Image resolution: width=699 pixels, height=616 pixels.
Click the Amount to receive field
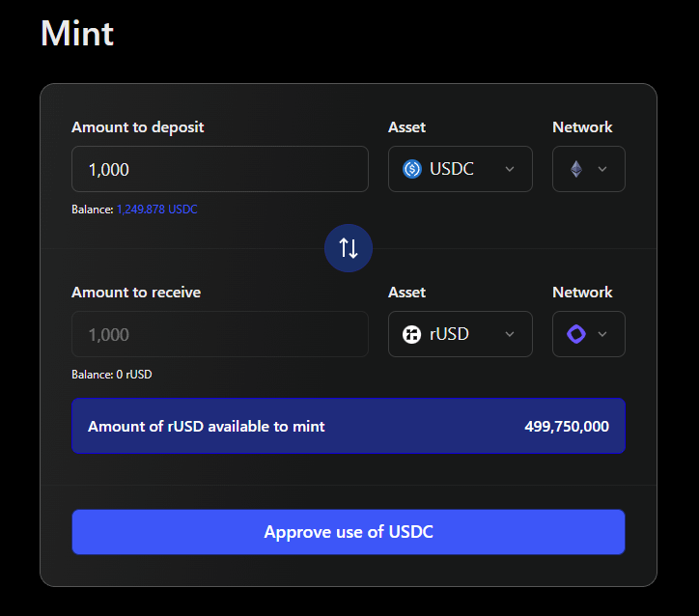220,334
